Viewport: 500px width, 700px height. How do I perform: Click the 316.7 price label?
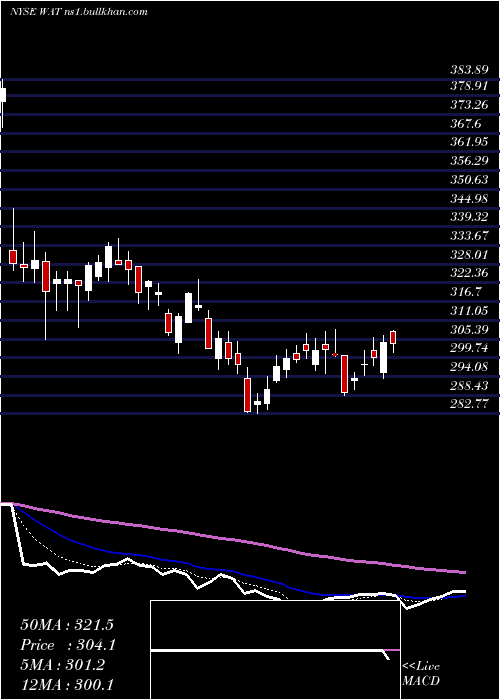click(466, 291)
